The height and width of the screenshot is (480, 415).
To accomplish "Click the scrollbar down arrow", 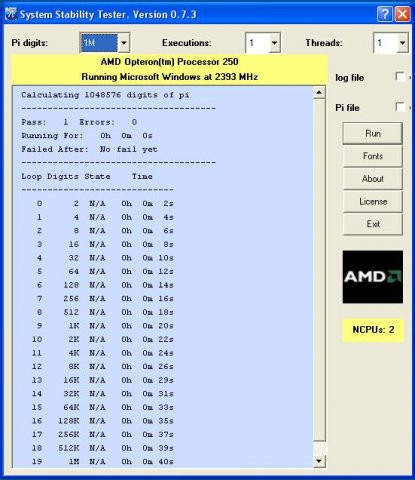I will 319,461.
